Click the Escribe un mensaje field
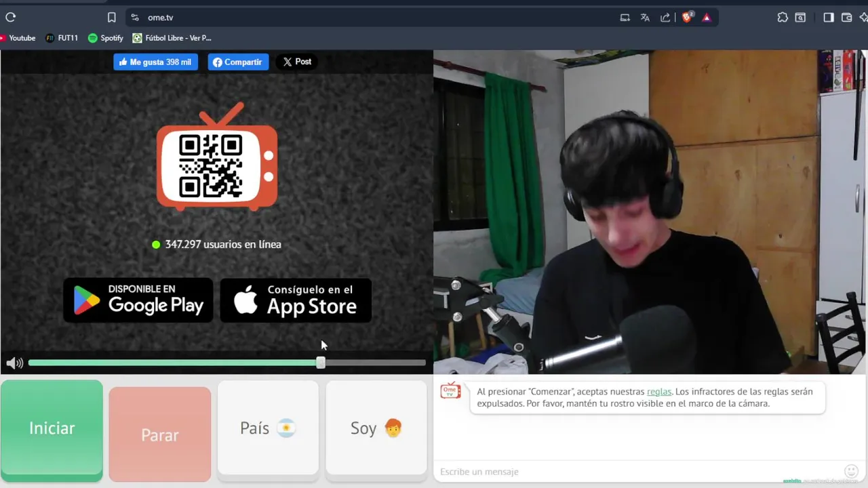 637,472
